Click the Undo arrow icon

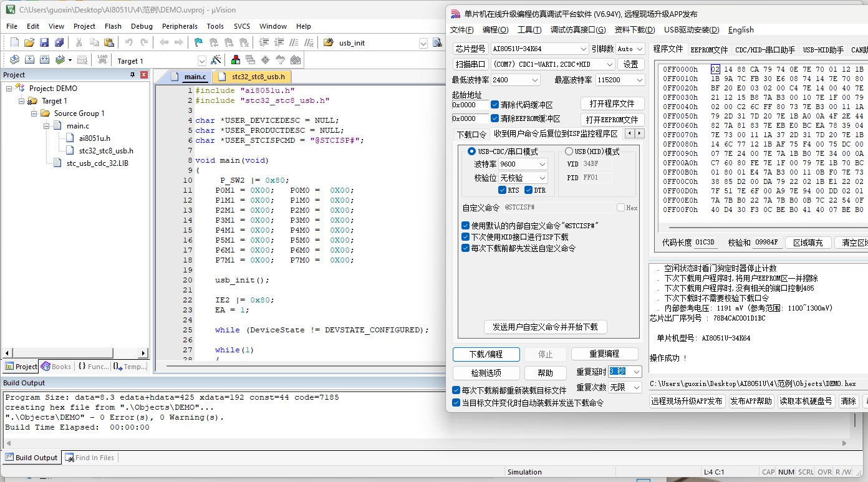pyautogui.click(x=128, y=42)
